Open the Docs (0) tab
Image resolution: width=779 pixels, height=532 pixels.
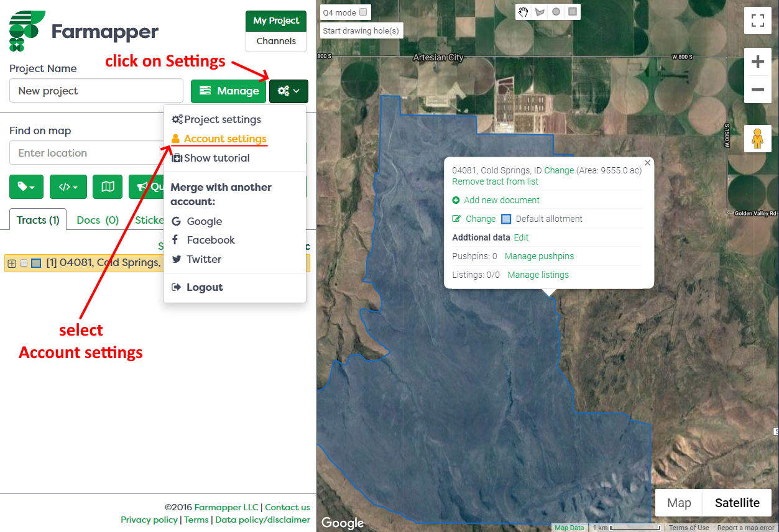tap(98, 220)
